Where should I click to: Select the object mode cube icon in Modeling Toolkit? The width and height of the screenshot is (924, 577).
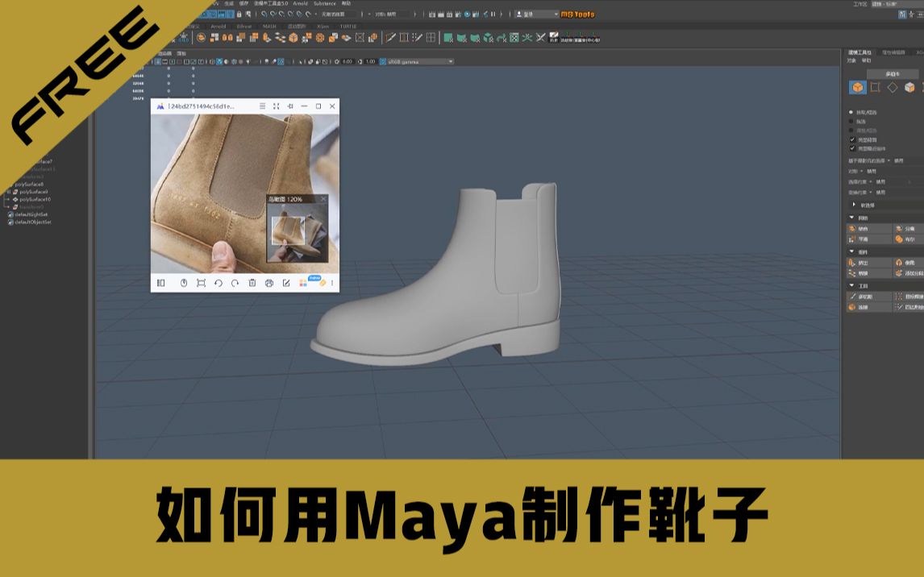(858, 88)
